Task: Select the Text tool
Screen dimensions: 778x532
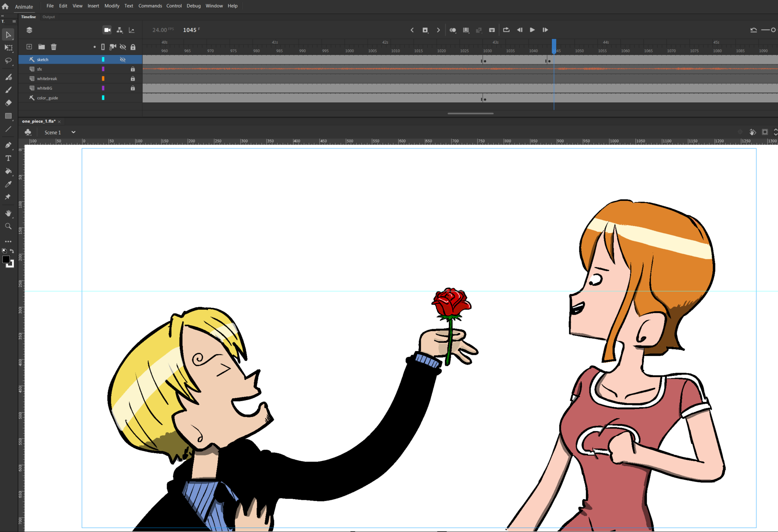Action: (8, 158)
